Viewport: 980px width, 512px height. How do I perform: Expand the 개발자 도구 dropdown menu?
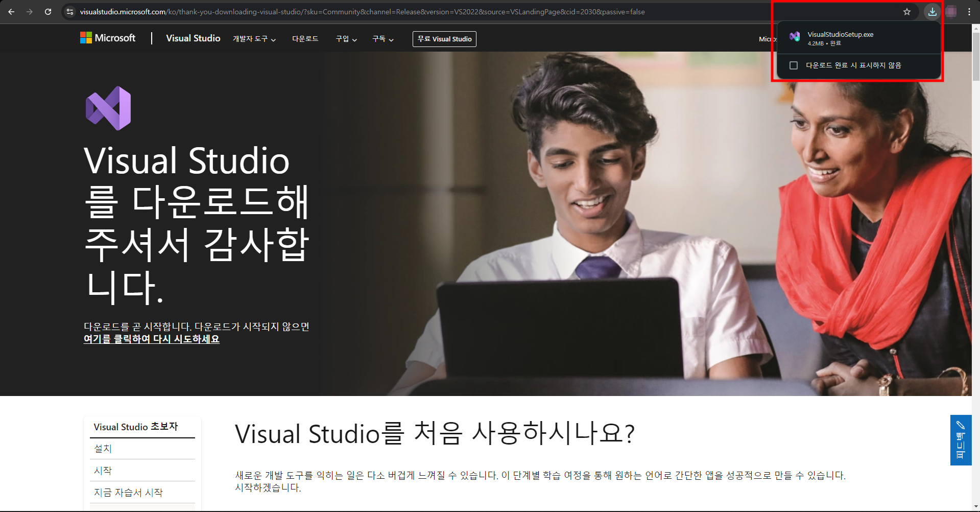pos(254,39)
